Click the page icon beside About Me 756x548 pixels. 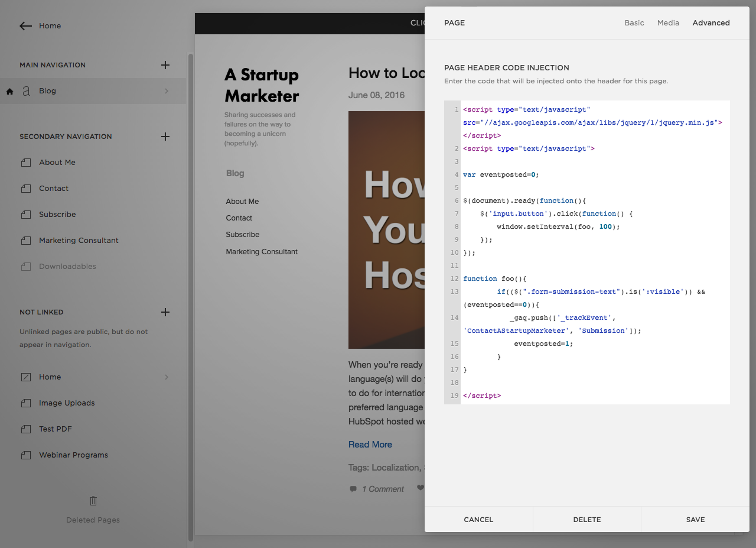(25, 163)
